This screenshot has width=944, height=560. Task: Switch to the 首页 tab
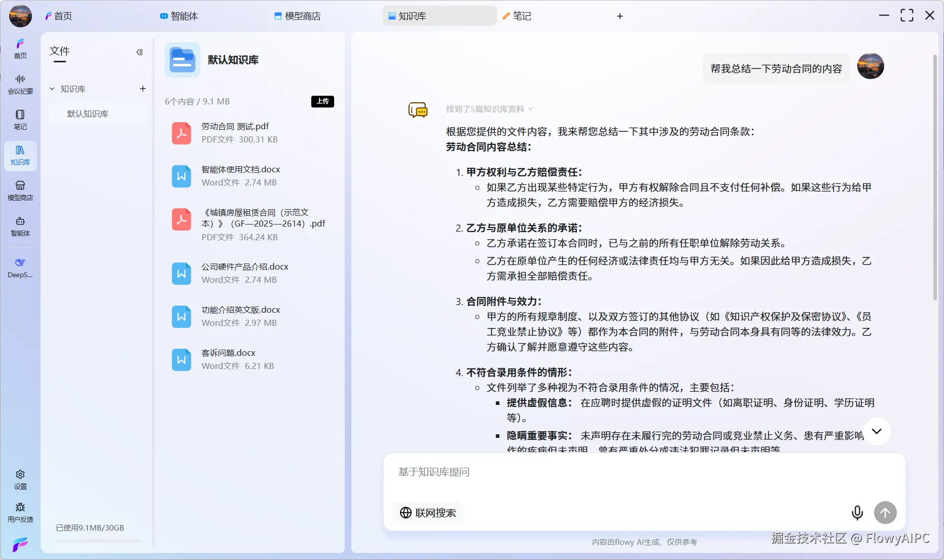[58, 16]
